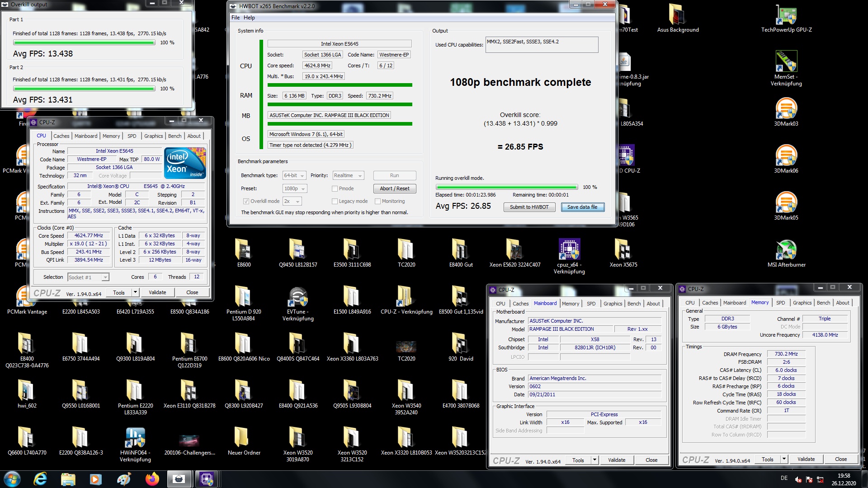Click Running overkill mode progress bar

[507, 188]
